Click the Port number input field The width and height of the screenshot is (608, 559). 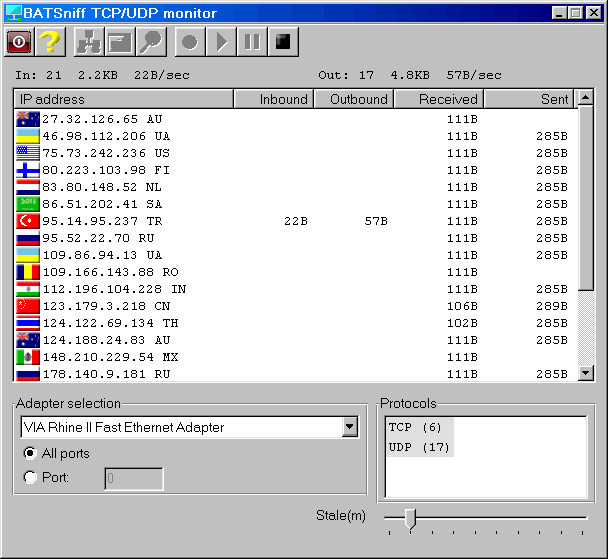[x=134, y=479]
